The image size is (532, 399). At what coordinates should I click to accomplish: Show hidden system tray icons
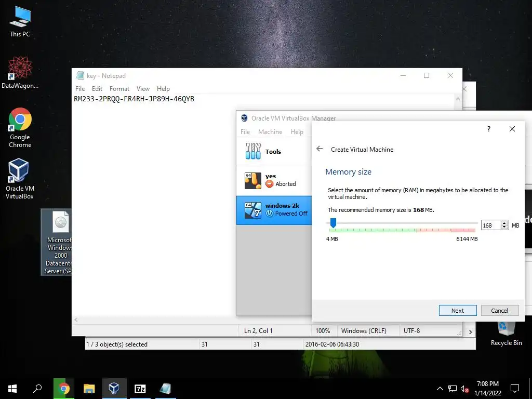[x=440, y=389]
